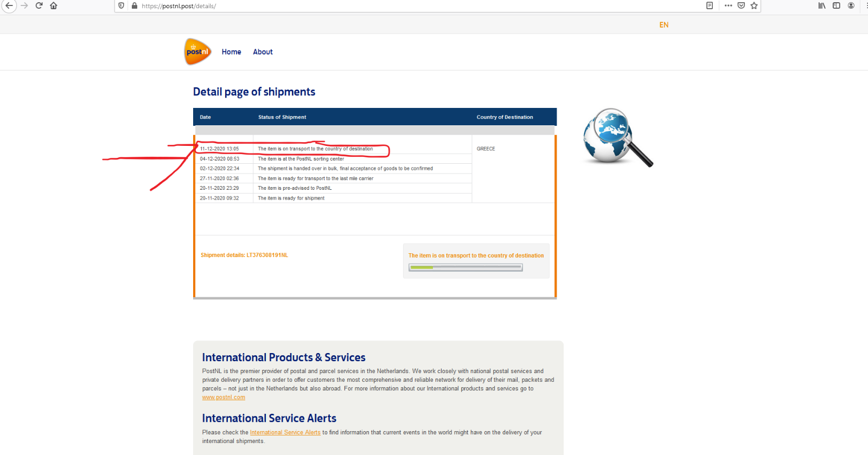The image size is (868, 455).
Task: Open the About menu item
Action: 263,52
